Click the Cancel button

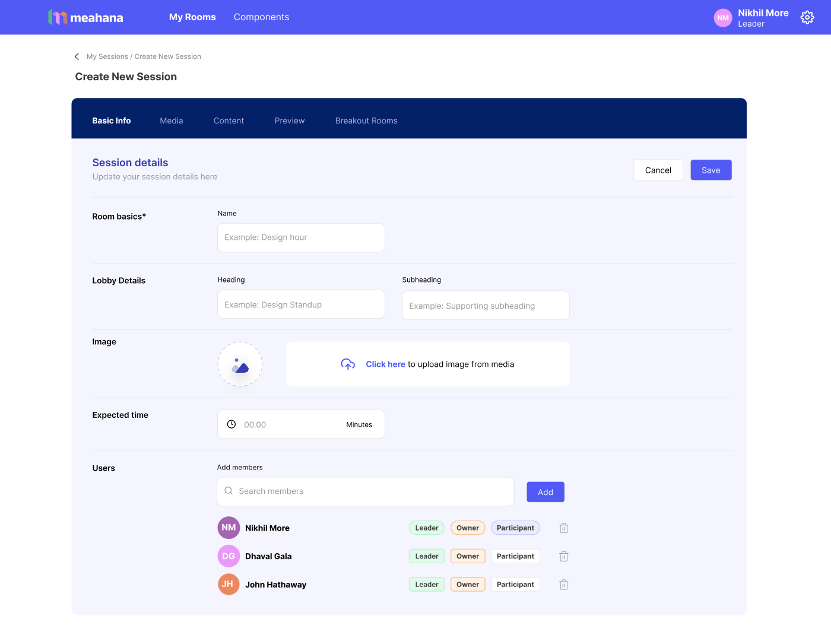point(658,170)
